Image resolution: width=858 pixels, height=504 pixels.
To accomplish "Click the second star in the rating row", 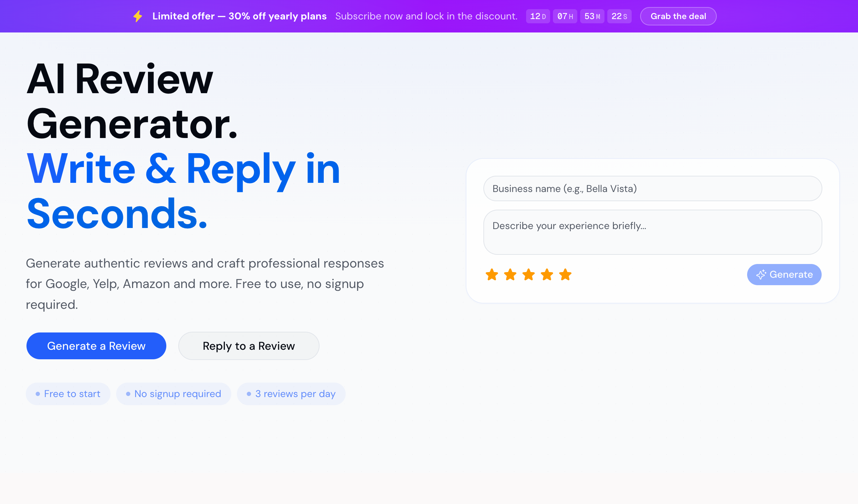I will 510,275.
